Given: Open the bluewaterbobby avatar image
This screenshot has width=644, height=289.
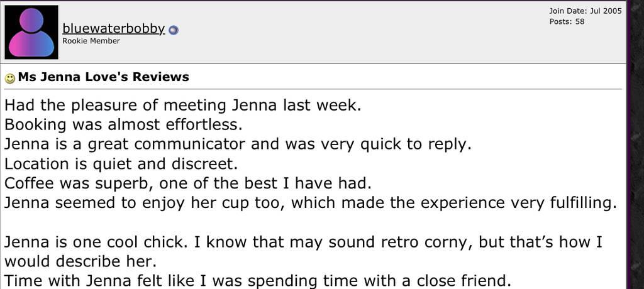Looking at the screenshot, I should coord(31,32).
